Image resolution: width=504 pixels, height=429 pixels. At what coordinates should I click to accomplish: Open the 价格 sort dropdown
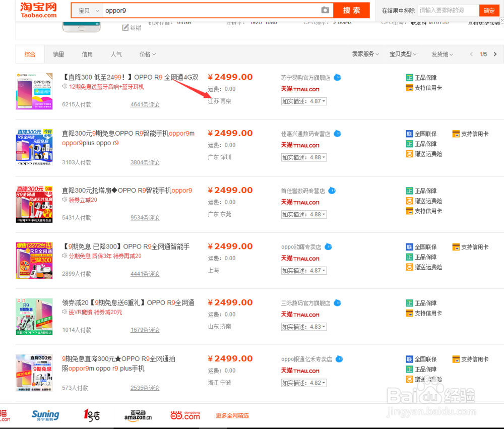coord(148,54)
